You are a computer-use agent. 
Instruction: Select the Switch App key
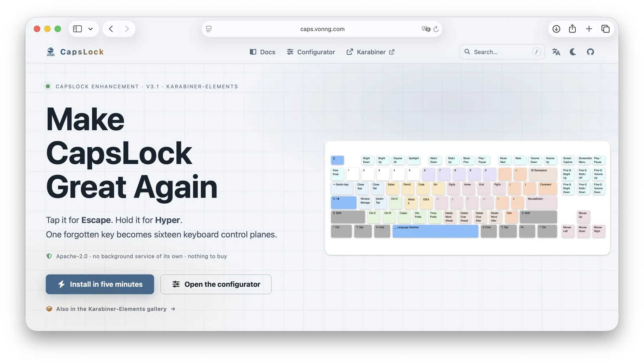click(342, 188)
